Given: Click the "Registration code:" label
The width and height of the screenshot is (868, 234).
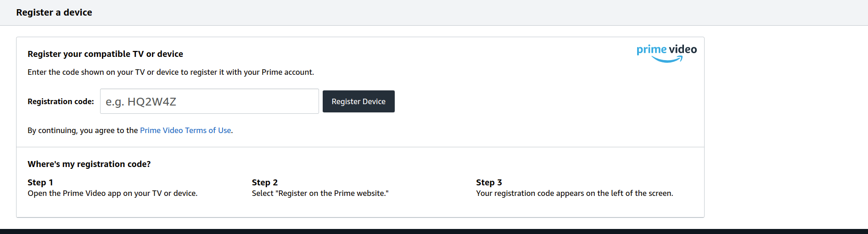Looking at the screenshot, I should pyautogui.click(x=61, y=101).
